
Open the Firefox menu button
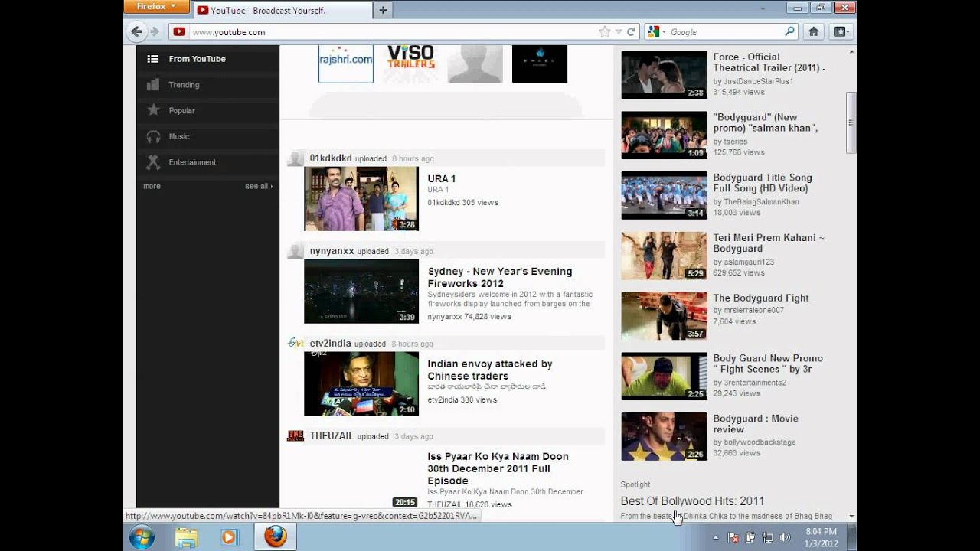click(x=155, y=7)
